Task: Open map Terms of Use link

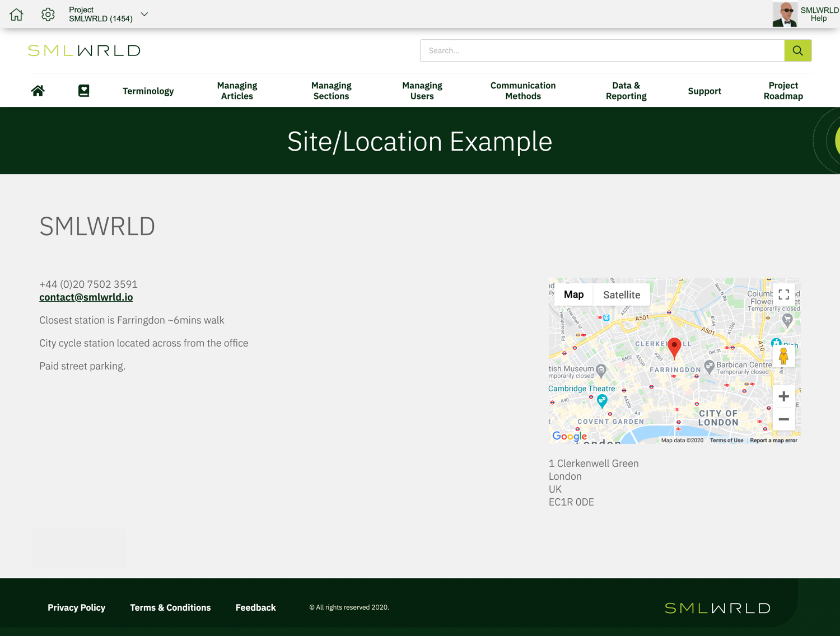Action: [x=727, y=441]
